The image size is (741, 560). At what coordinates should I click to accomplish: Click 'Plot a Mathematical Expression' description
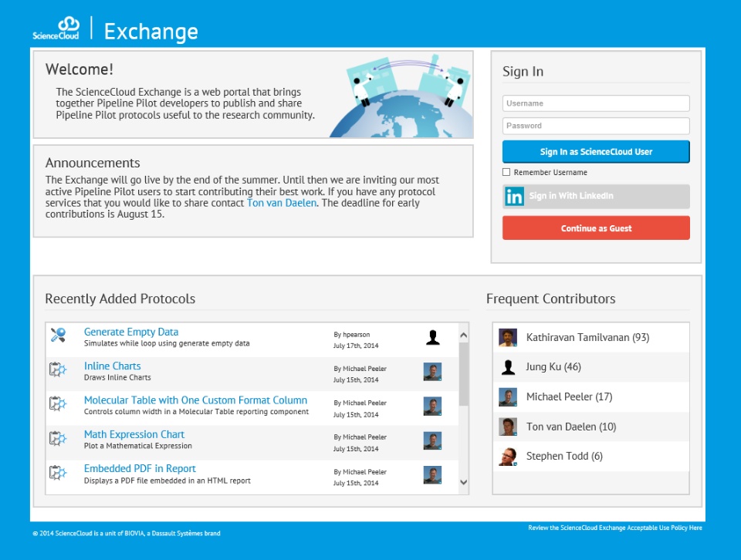138,446
